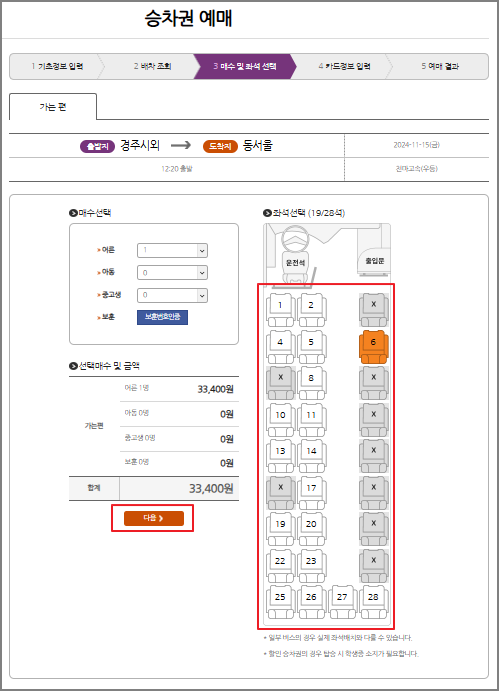Pick back-row seat 27
This screenshot has height=691, width=499.
pos(343,602)
